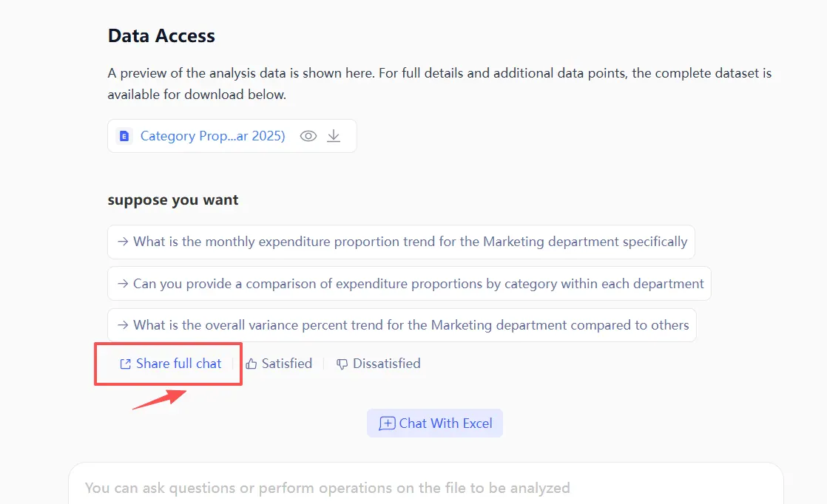Click the Share full chat text
This screenshot has width=827, height=504.
point(179,364)
